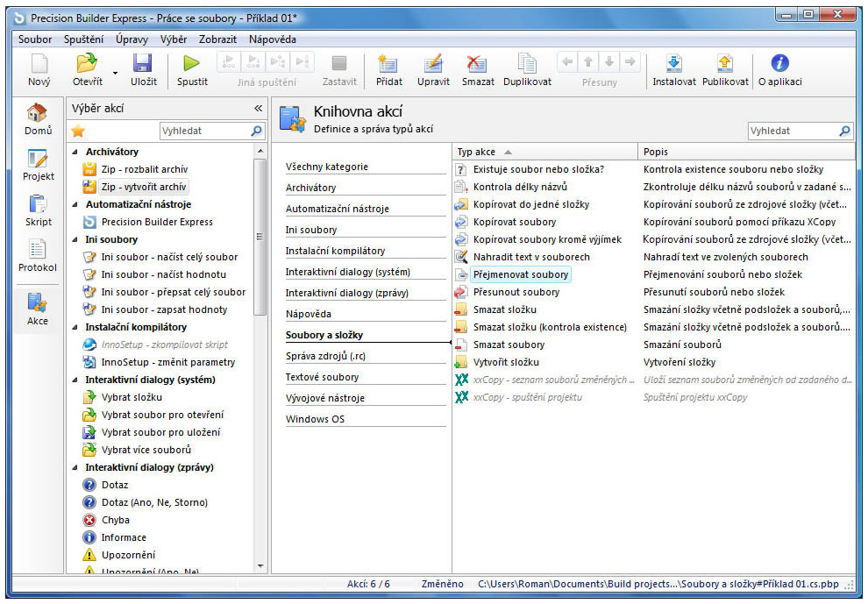Select the Vytvořit složku row
Screen dimensions: 868x604
(654, 362)
